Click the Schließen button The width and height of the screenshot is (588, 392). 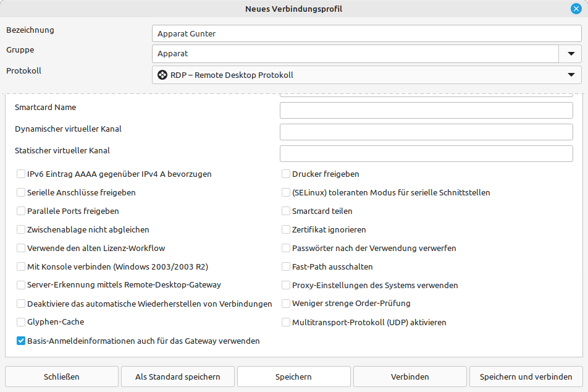62,377
